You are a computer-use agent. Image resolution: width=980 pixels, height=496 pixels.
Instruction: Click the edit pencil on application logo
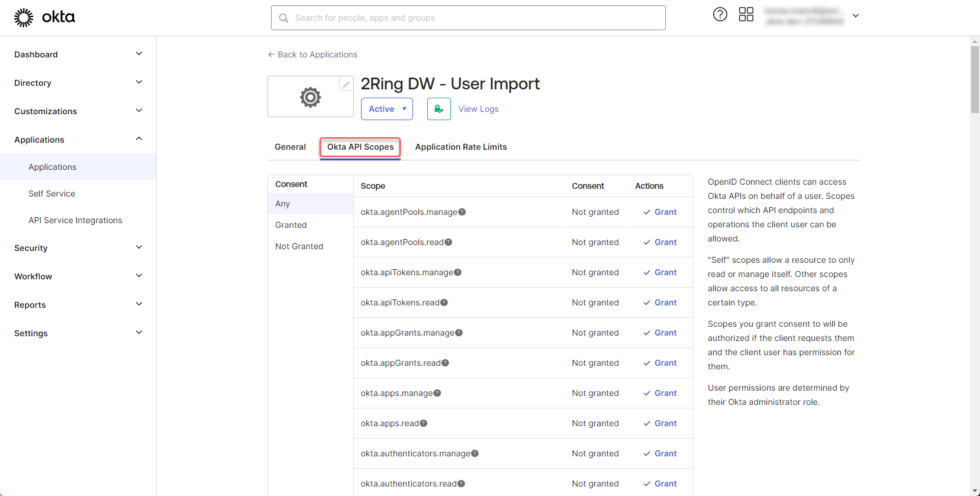(346, 84)
